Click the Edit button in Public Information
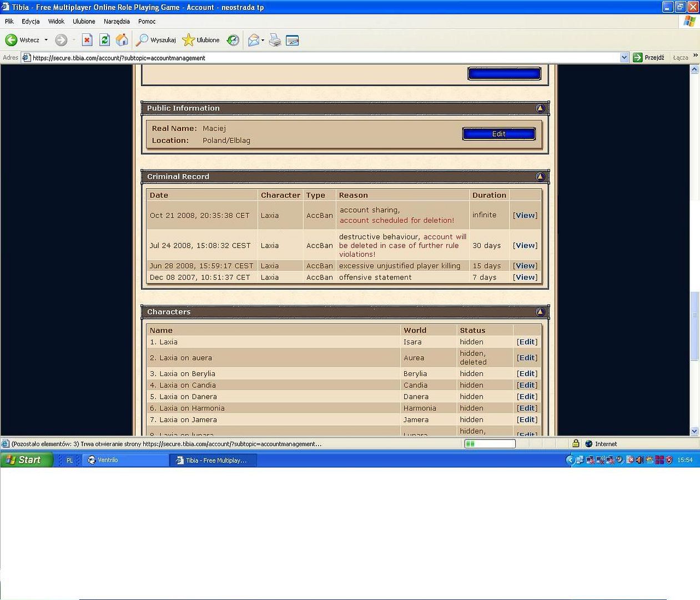700x600 pixels. [499, 134]
